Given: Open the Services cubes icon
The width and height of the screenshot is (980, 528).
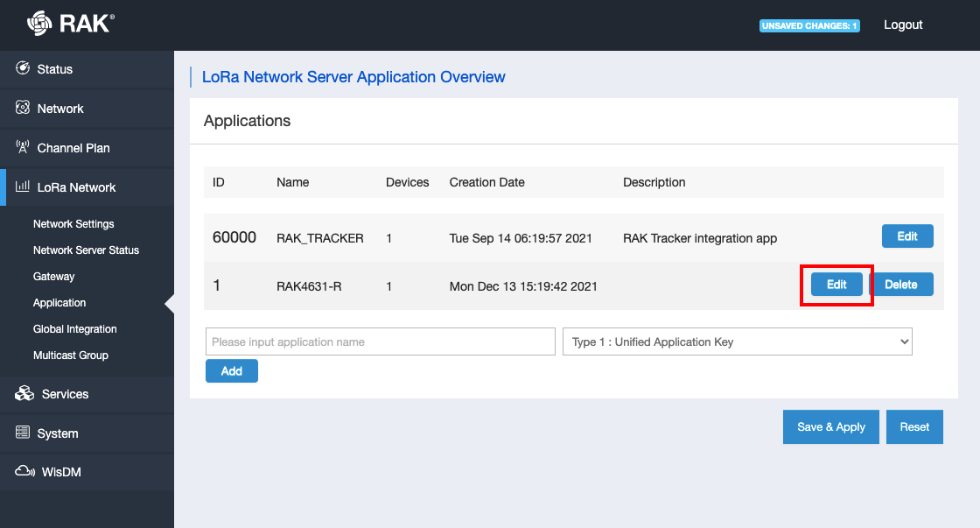Looking at the screenshot, I should [x=24, y=393].
